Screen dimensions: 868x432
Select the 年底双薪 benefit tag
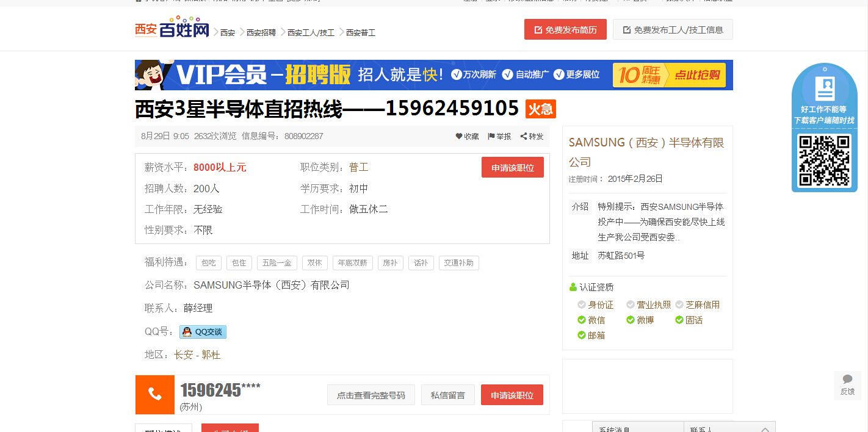point(353,263)
